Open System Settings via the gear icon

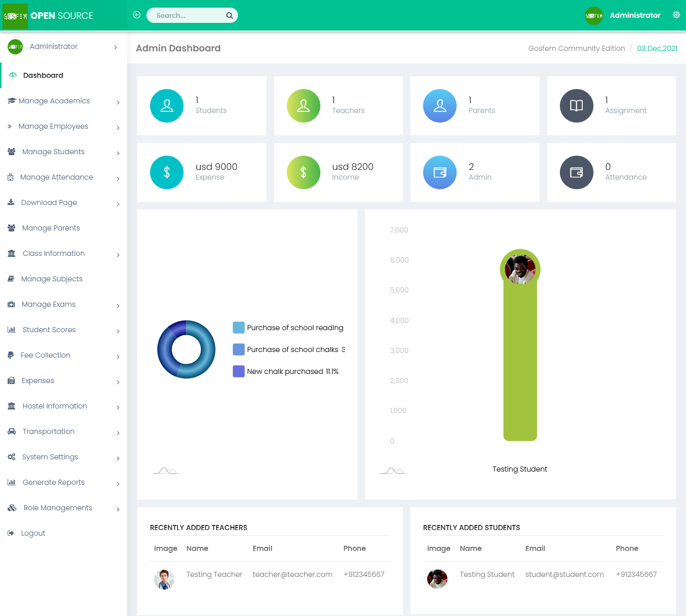click(11, 456)
